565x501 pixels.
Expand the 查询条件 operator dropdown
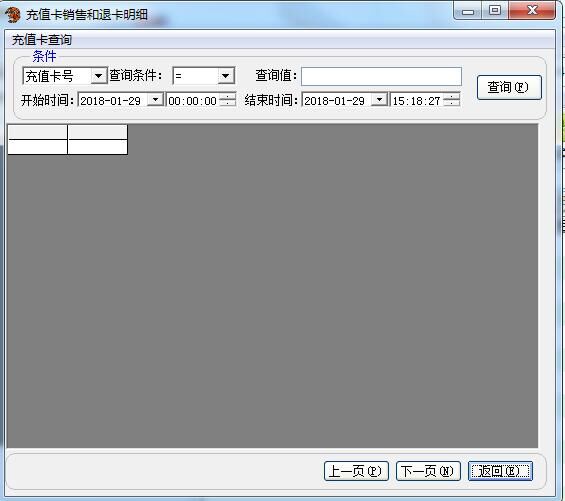226,76
